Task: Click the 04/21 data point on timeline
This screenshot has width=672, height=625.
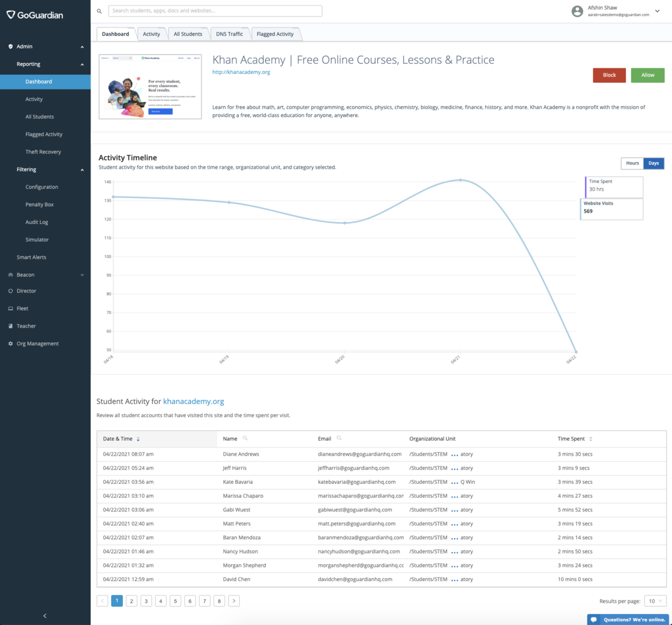Action: pos(460,180)
